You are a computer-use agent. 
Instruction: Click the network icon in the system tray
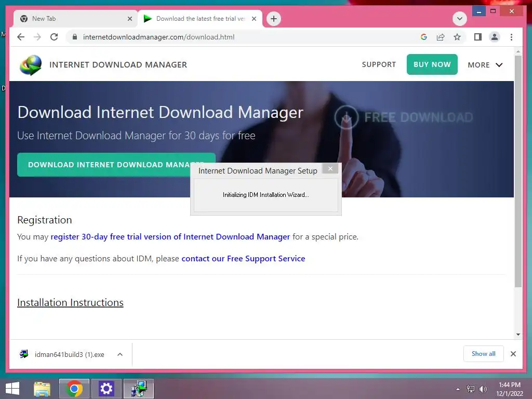470,389
